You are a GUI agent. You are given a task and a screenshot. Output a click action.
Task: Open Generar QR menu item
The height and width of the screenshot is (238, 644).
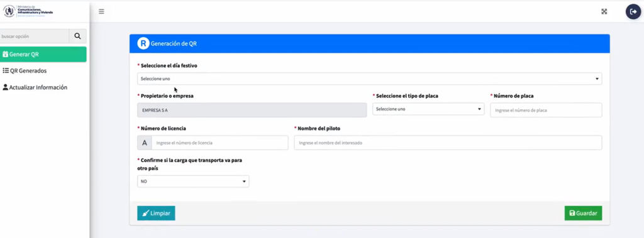click(x=43, y=54)
